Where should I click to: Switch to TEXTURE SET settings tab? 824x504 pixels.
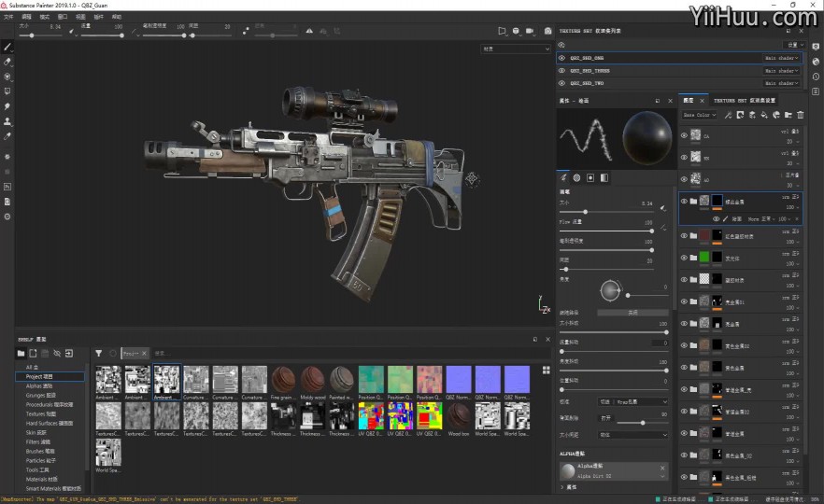(744, 101)
